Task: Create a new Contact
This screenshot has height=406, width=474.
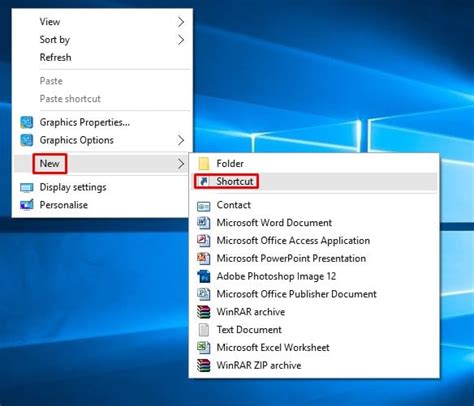Action: [314, 205]
